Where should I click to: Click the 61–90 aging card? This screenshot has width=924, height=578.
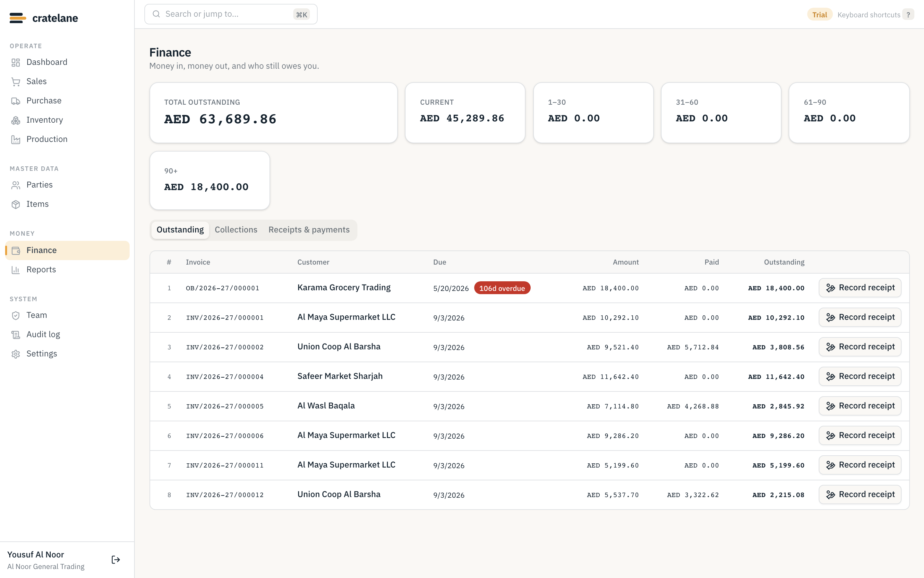tap(849, 113)
